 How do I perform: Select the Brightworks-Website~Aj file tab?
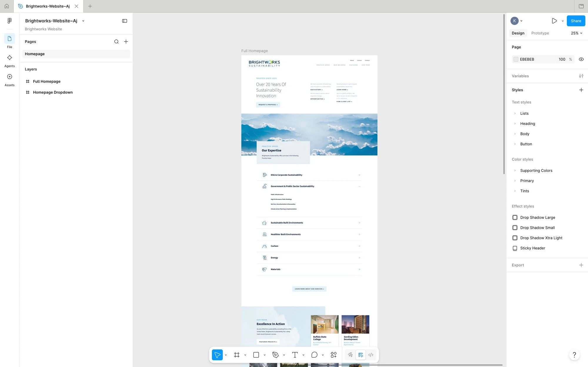[48, 6]
